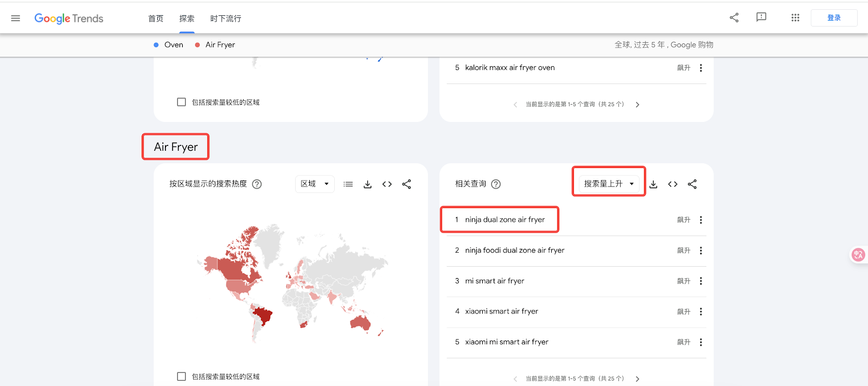868x386 pixels.
Task: Select Australia on the Air Fryer map
Action: click(x=360, y=323)
